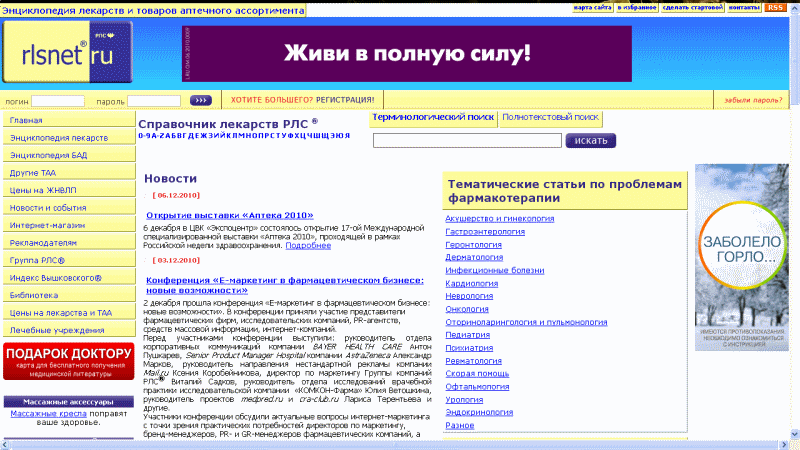Open "Энциклопедия лекарств" in the sidebar
This screenshot has height=450, width=800.
click(x=69, y=138)
